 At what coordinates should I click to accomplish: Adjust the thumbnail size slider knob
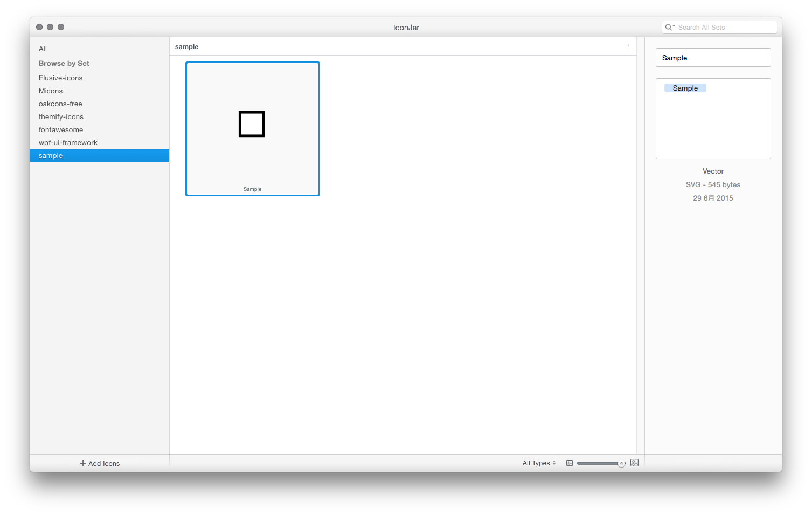(x=621, y=463)
